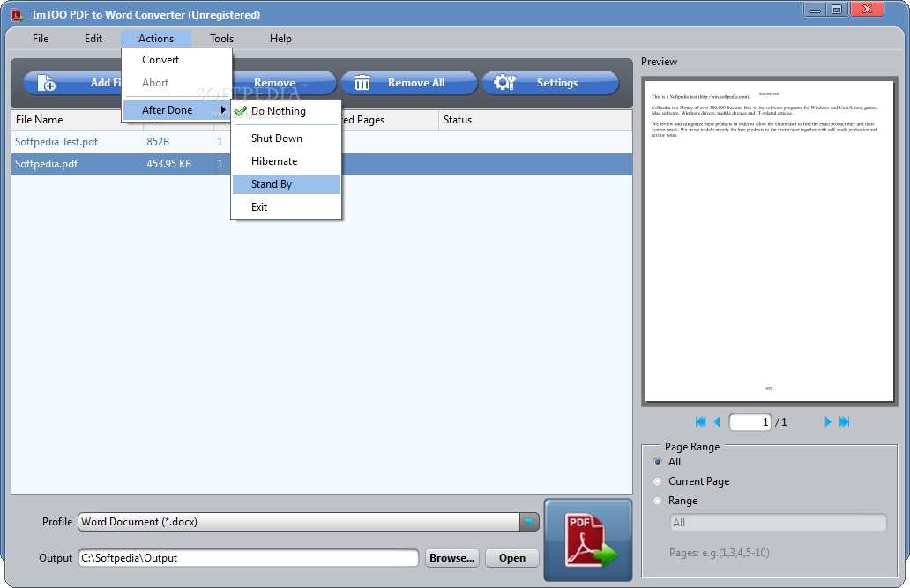Click the Add File document icon
Viewport: 910px width, 588px height.
[x=47, y=83]
